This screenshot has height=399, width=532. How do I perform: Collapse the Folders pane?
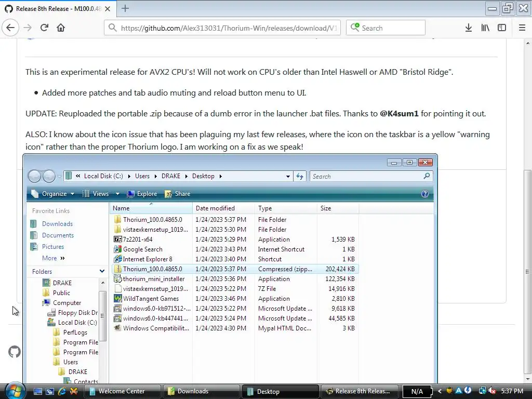102,271
